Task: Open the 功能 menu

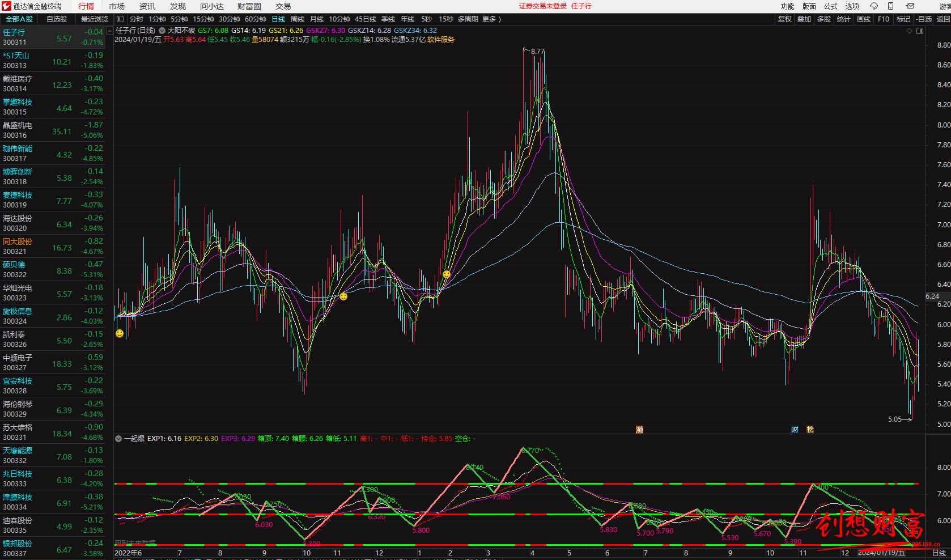Action: pyautogui.click(x=788, y=6)
